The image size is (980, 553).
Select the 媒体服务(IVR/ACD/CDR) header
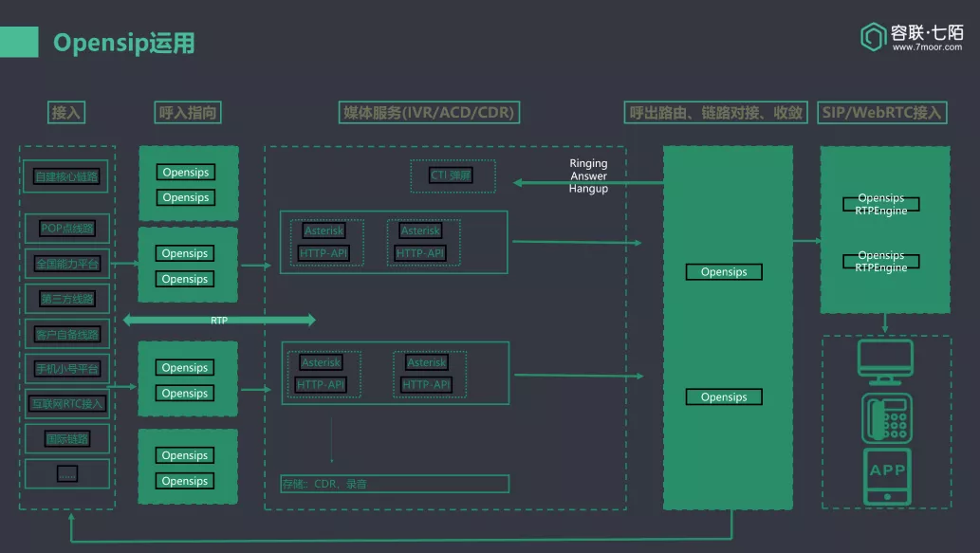click(429, 113)
